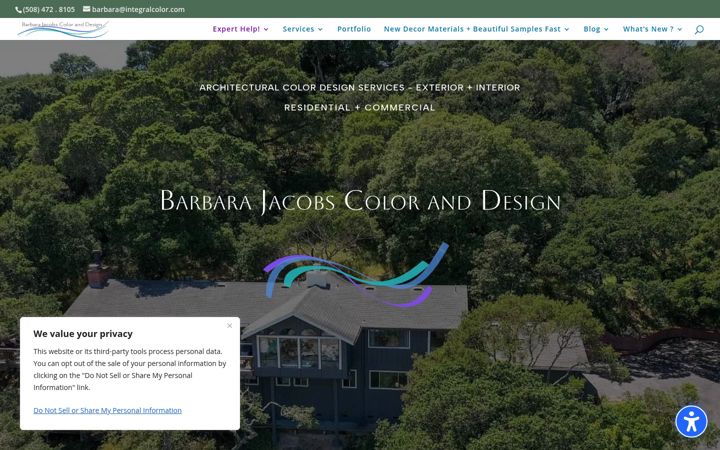This screenshot has height=450, width=720.
Task: Open New Decor Materials + Beautiful Samples Fast
Action: (472, 29)
